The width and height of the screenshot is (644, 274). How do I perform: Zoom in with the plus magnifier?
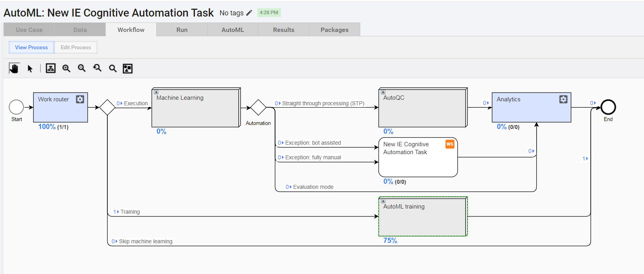pyautogui.click(x=66, y=68)
